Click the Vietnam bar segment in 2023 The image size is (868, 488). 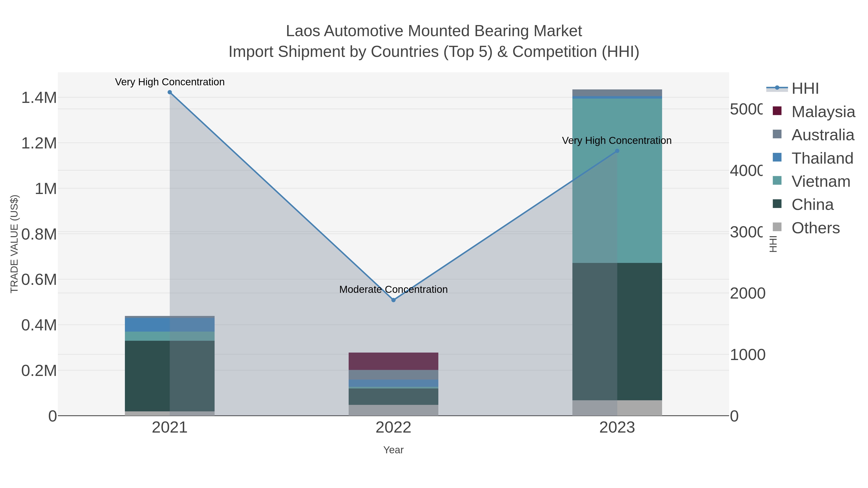pos(617,181)
